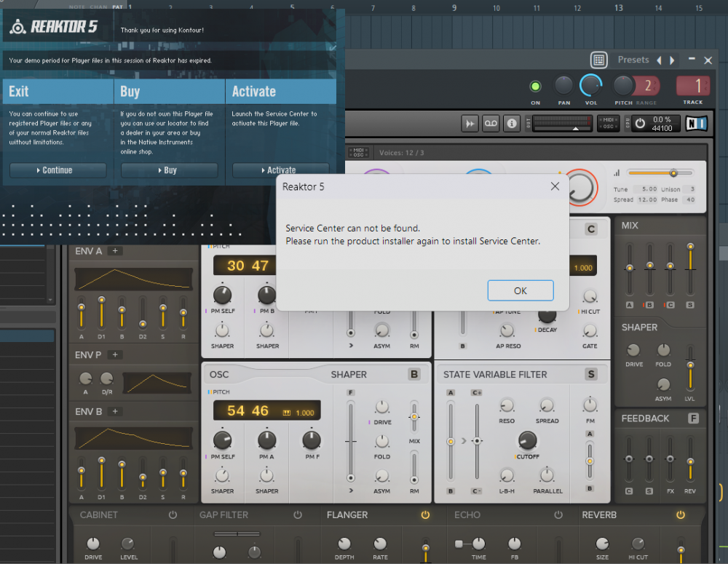Select the B badge on OSC Shaper
This screenshot has height=564, width=728.
coord(414,374)
